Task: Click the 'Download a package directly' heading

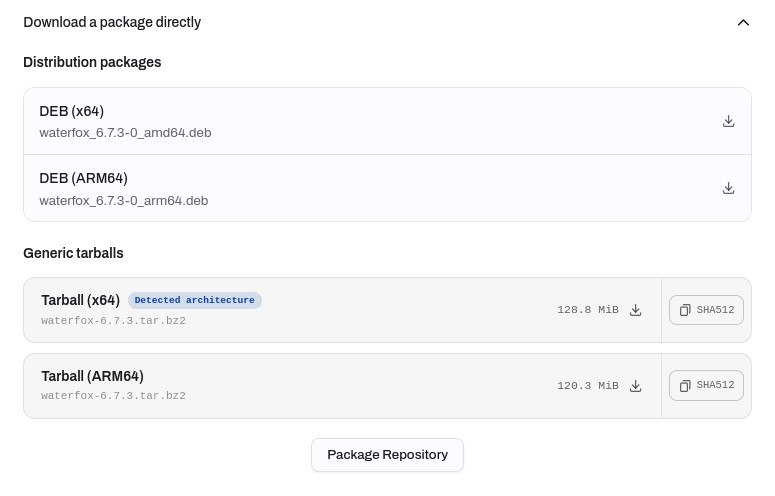Action: point(112,22)
